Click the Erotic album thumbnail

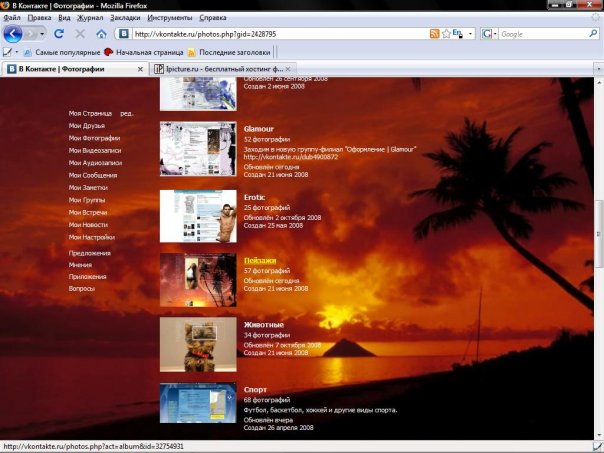click(198, 216)
